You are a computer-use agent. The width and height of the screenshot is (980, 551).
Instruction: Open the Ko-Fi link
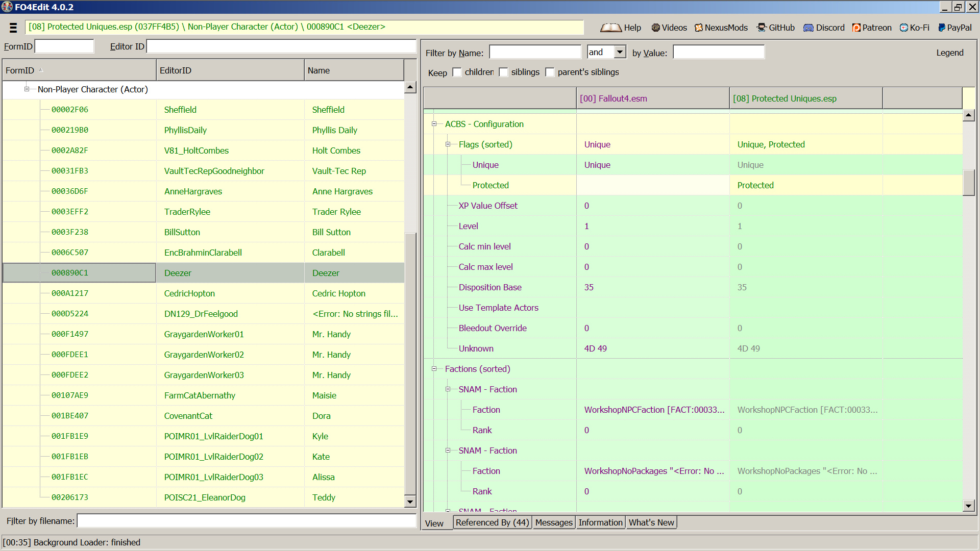[x=914, y=28]
